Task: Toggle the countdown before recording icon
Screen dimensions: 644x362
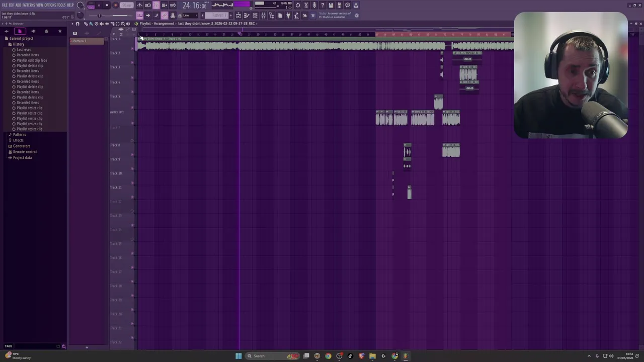Action: point(156,5)
